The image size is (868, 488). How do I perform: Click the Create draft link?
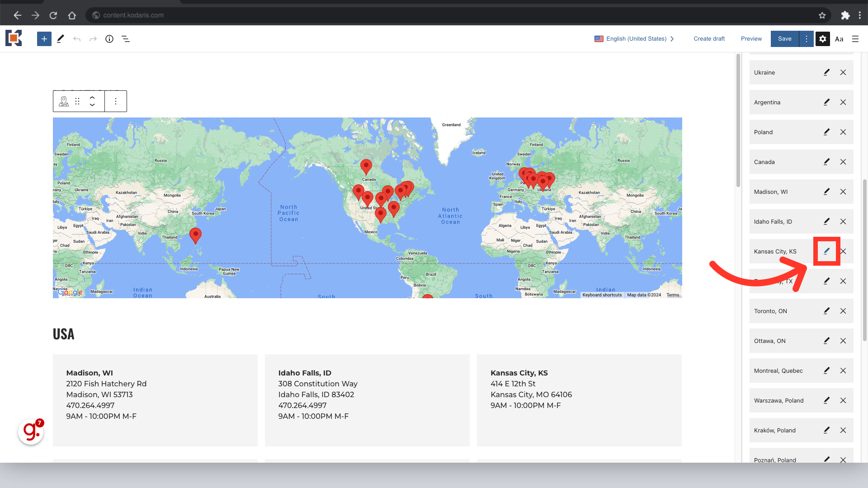(x=709, y=39)
